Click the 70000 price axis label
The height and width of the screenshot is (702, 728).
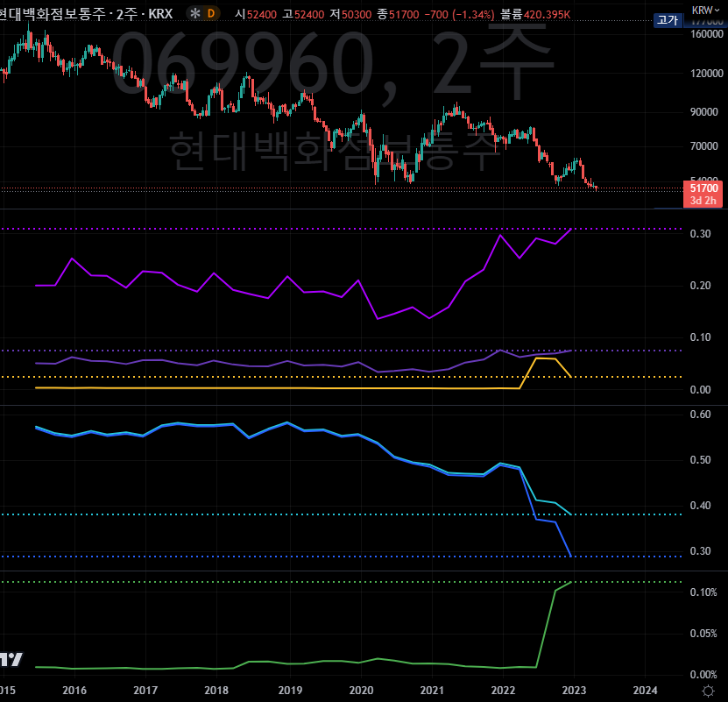click(703, 145)
